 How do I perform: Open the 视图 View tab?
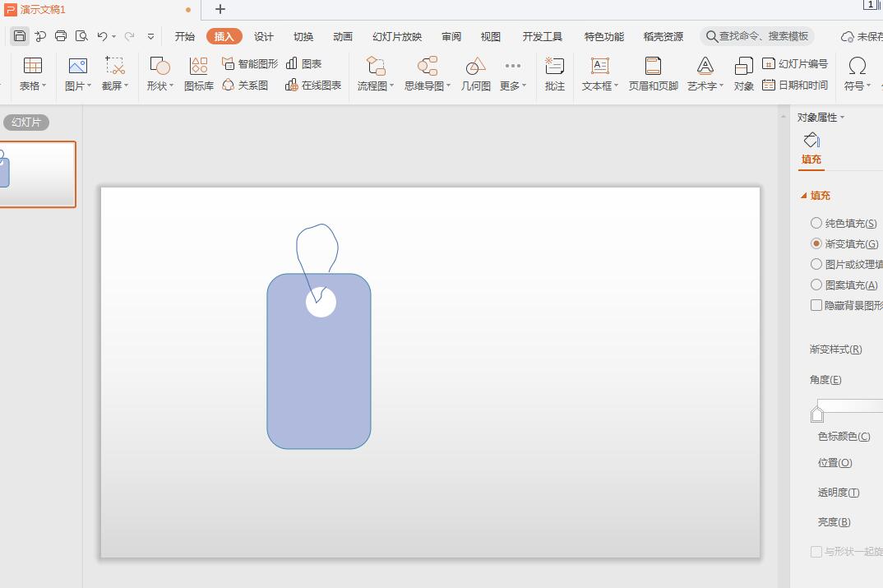point(491,37)
